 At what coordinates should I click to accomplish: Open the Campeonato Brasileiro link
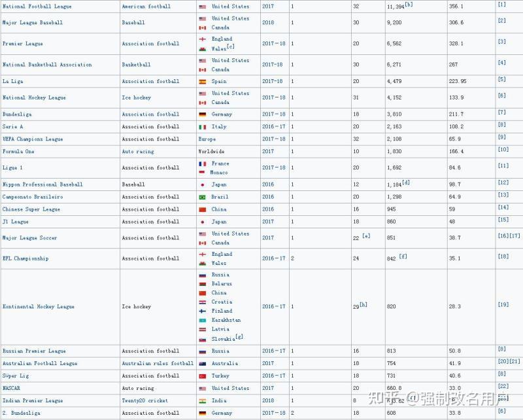[x=33, y=197]
